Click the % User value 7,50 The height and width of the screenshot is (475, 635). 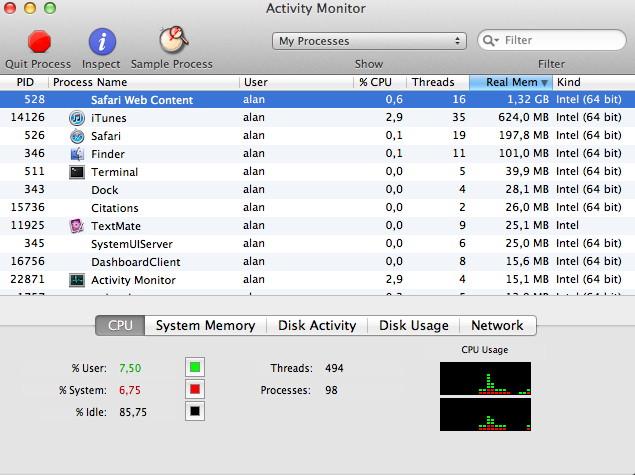pyautogui.click(x=130, y=368)
